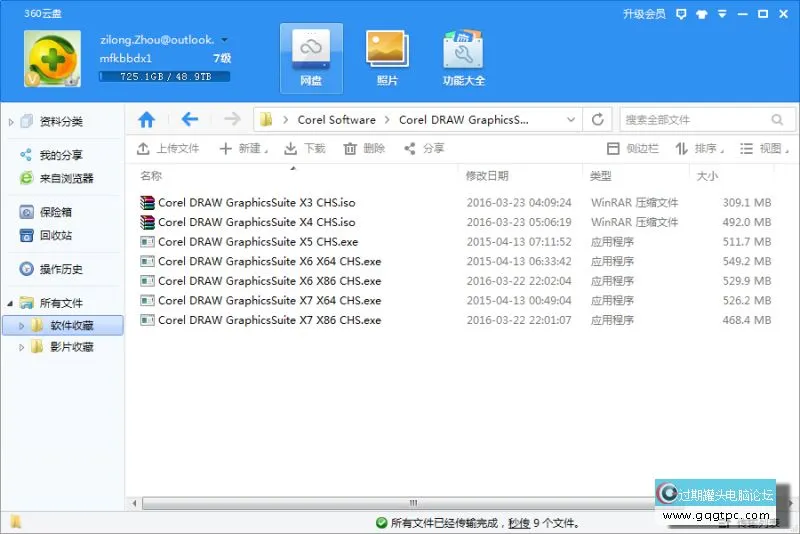This screenshot has width=800, height=534.
Task: Open the 视图 view mode dropdown
Action: click(x=764, y=148)
